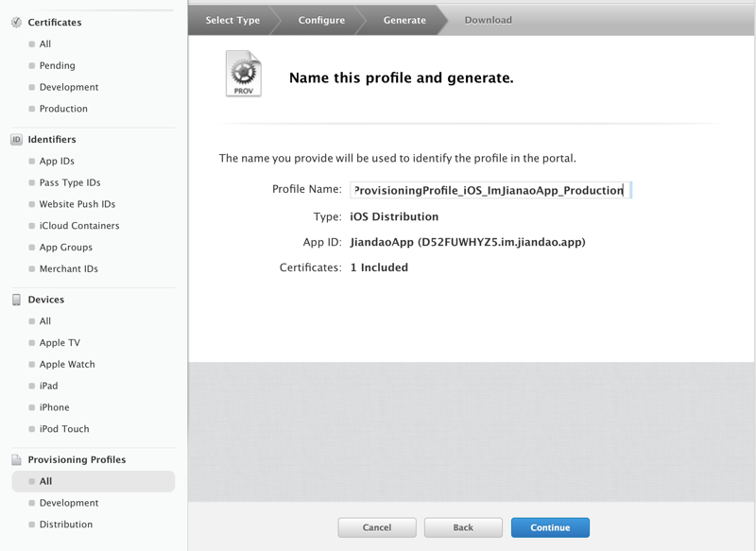Click the Provisioning Profiles document icon
The width and height of the screenshot is (756, 551).
tap(16, 460)
